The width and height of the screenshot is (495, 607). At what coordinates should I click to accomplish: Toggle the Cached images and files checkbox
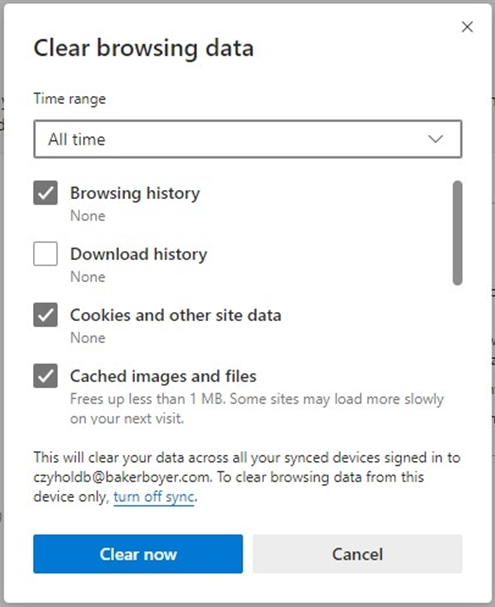coord(45,376)
